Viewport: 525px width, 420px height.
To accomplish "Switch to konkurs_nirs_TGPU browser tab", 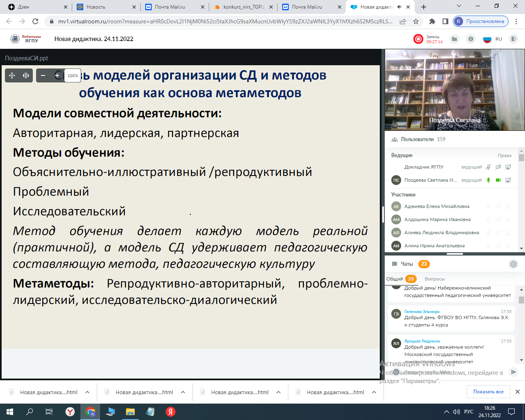I will (243, 7).
